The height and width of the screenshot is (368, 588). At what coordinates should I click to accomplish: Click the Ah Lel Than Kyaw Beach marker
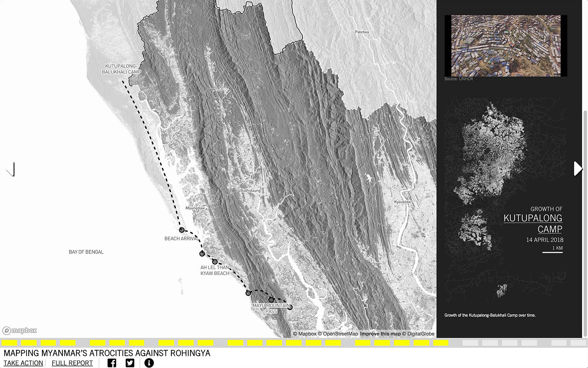tap(215, 262)
